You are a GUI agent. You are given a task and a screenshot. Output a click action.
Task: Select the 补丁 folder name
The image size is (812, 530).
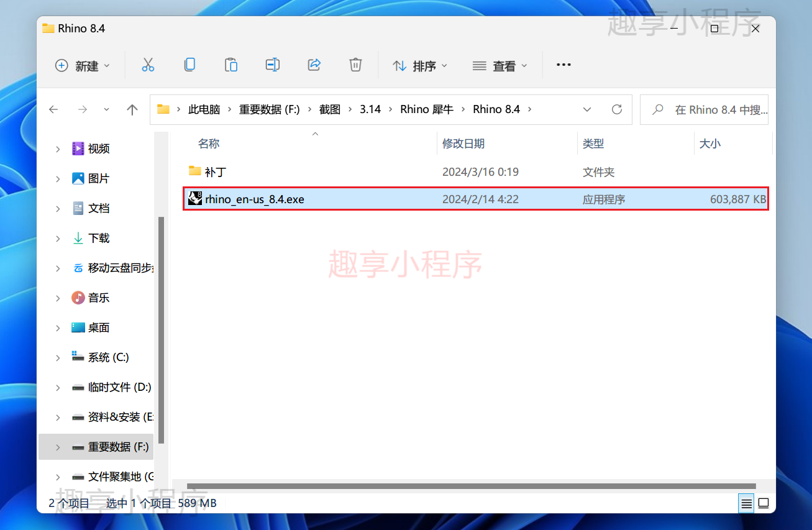coord(216,172)
